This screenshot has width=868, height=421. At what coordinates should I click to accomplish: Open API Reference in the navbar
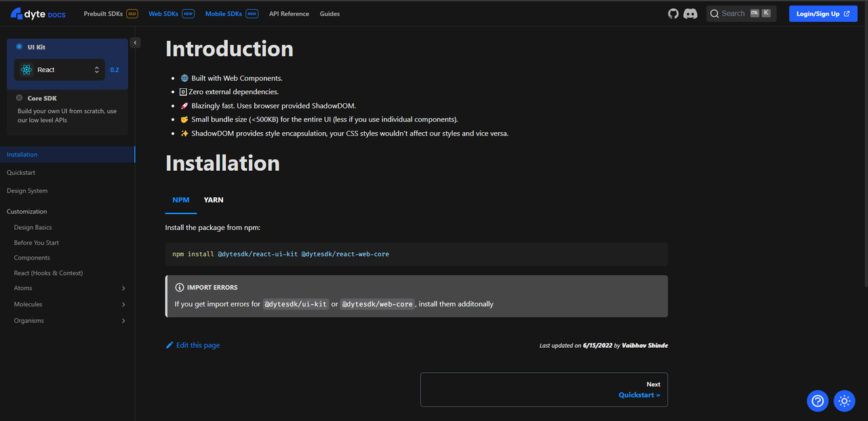[289, 14]
